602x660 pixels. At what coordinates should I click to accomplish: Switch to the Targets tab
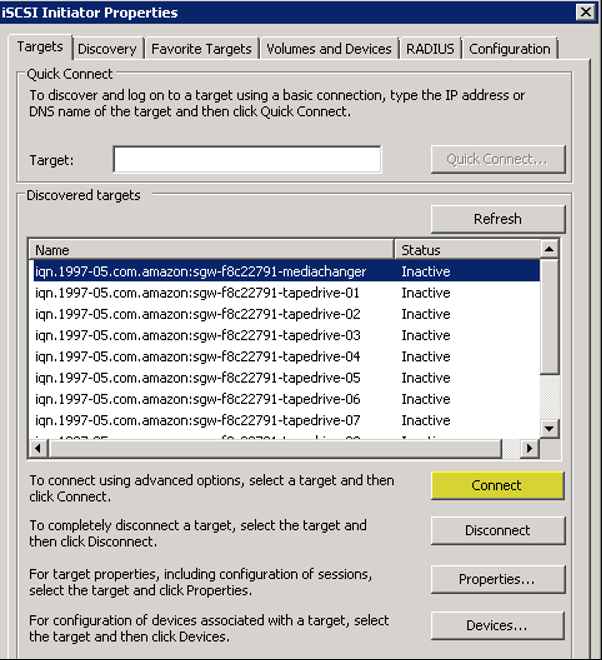click(40, 47)
